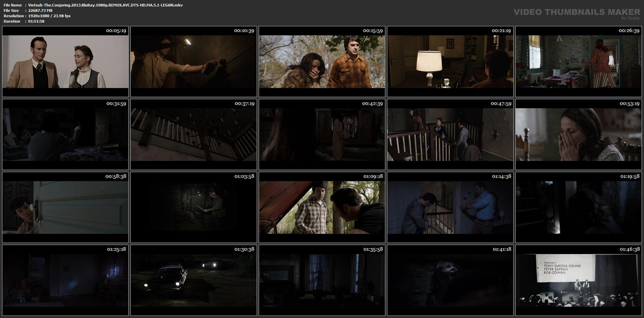Select the thumbnail stamped 00:53:19
This screenshot has width=644, height=318.
(579, 134)
